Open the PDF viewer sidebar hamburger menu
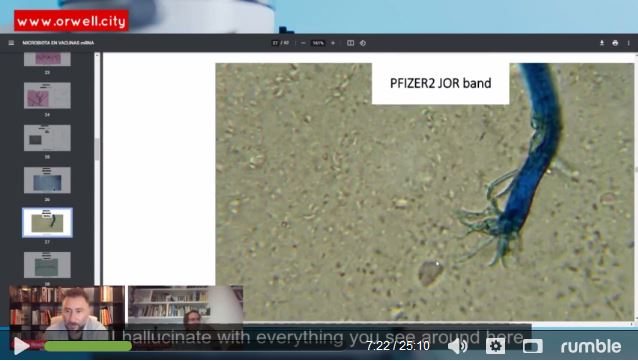 pyautogui.click(x=11, y=43)
